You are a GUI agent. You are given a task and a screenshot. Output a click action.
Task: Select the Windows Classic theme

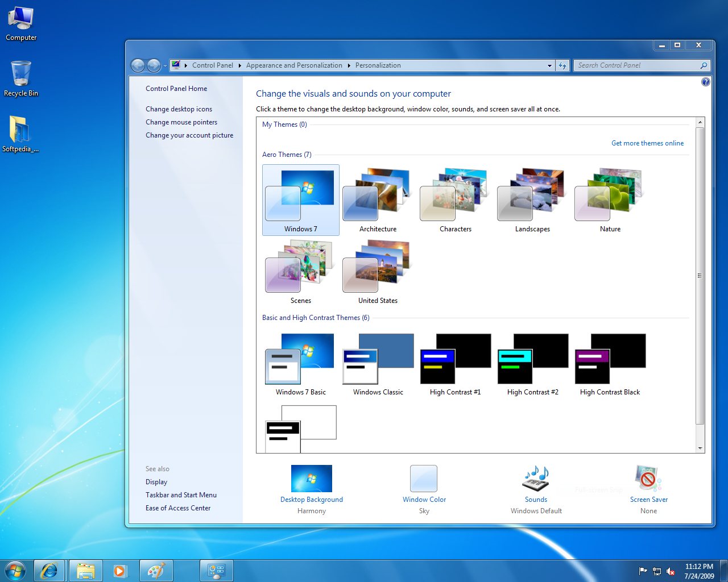(x=378, y=364)
